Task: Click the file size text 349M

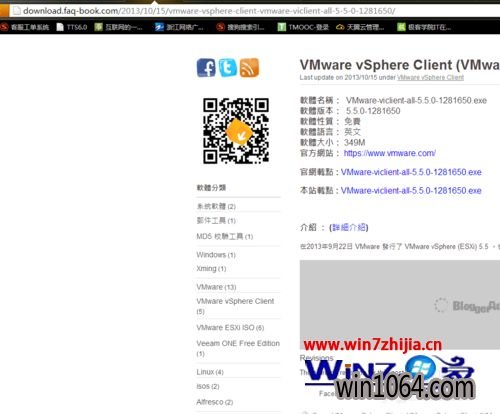Action: click(355, 143)
